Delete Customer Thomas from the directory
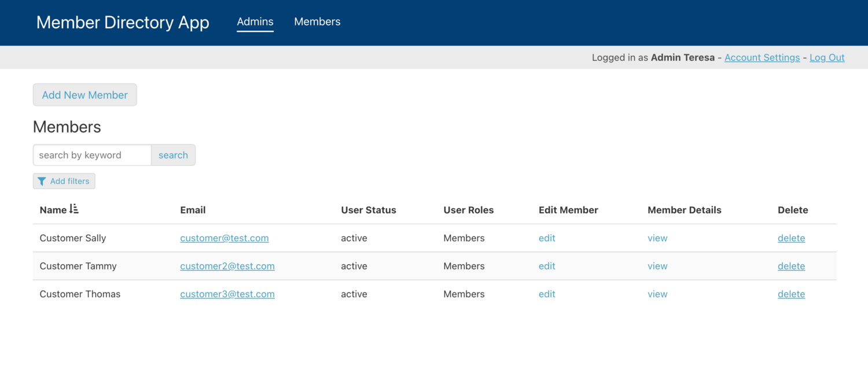Image resolution: width=868 pixels, height=370 pixels. click(791, 294)
